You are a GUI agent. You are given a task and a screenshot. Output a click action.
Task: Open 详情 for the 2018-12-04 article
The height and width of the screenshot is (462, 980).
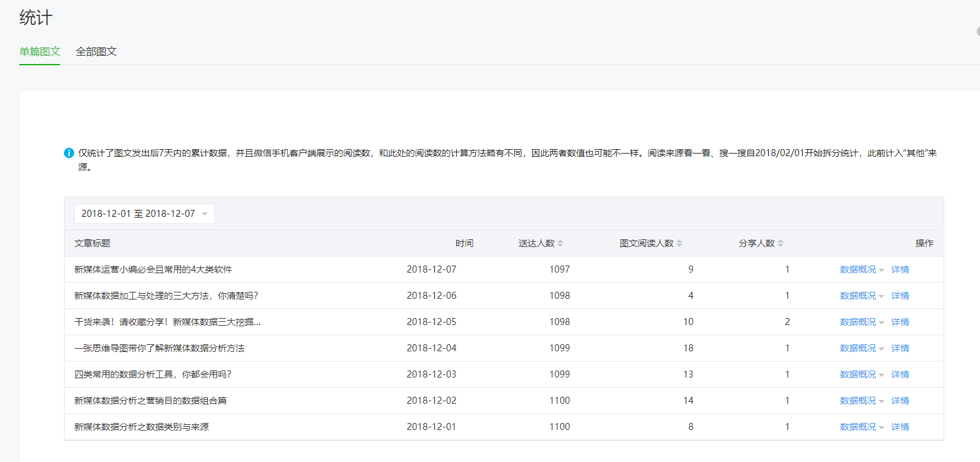tap(900, 348)
